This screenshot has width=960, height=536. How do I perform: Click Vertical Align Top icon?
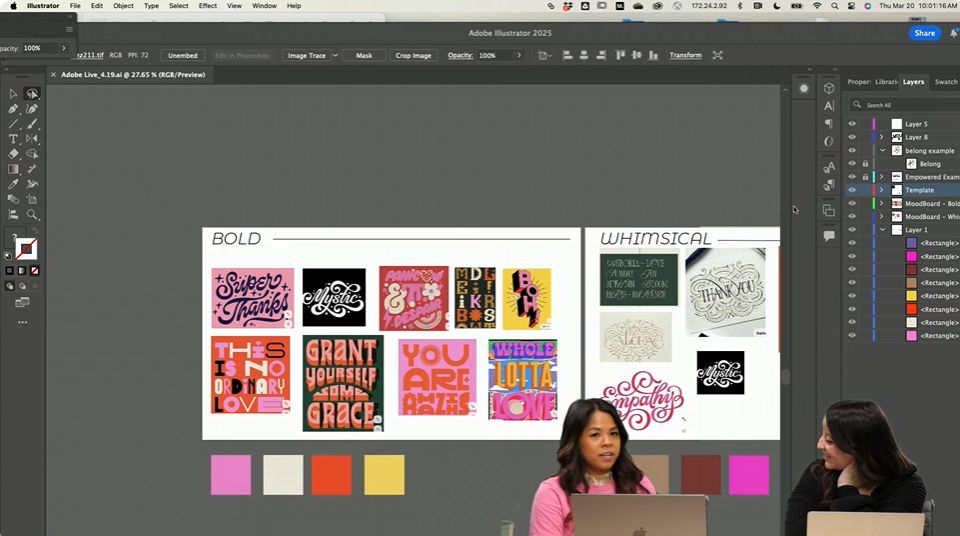pos(620,55)
